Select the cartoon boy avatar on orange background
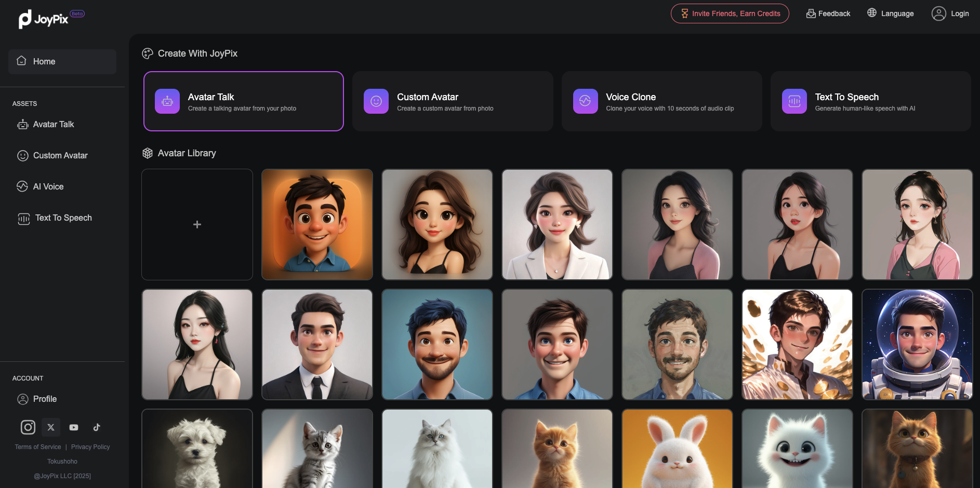The height and width of the screenshot is (488, 980). pos(317,224)
